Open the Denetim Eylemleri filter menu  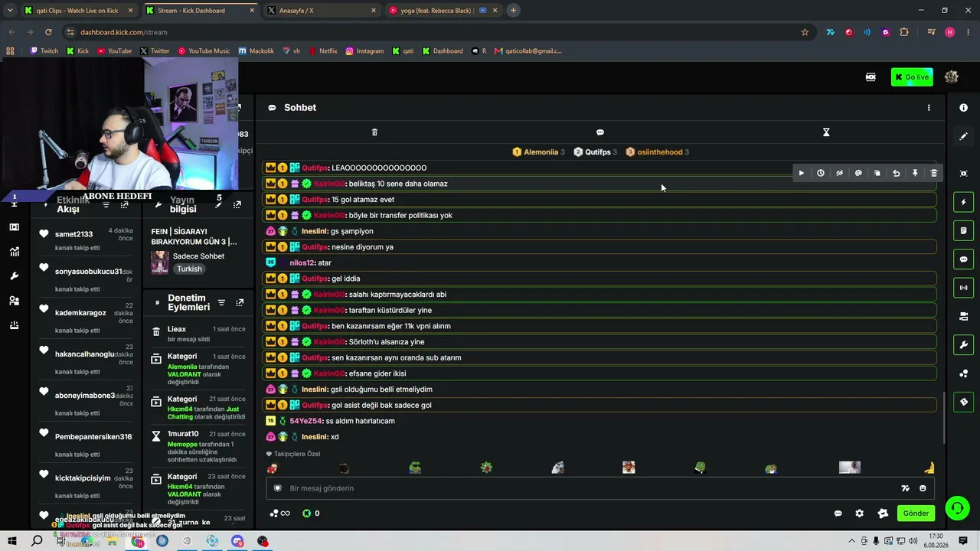(221, 303)
